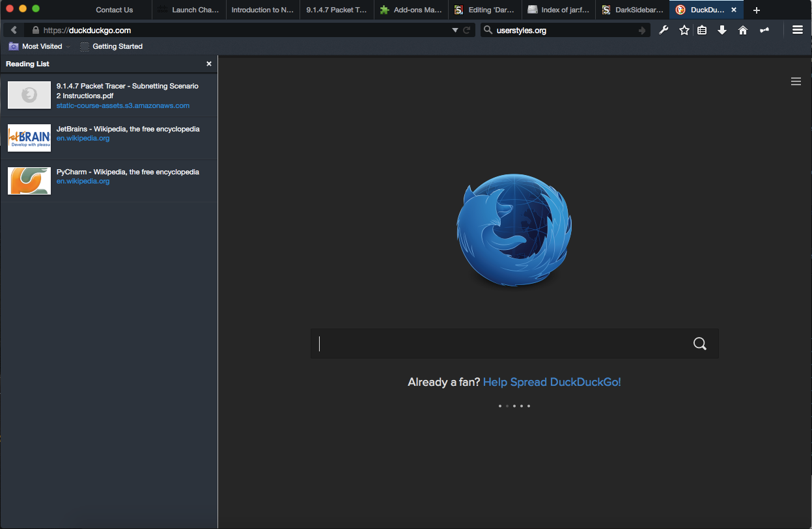
Task: Bookmark this page with the star icon
Action: click(684, 30)
